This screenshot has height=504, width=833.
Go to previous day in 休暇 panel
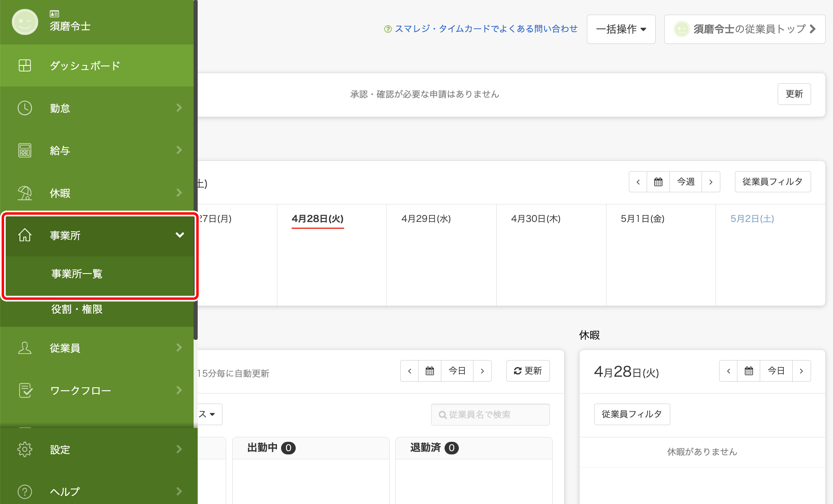coord(728,371)
